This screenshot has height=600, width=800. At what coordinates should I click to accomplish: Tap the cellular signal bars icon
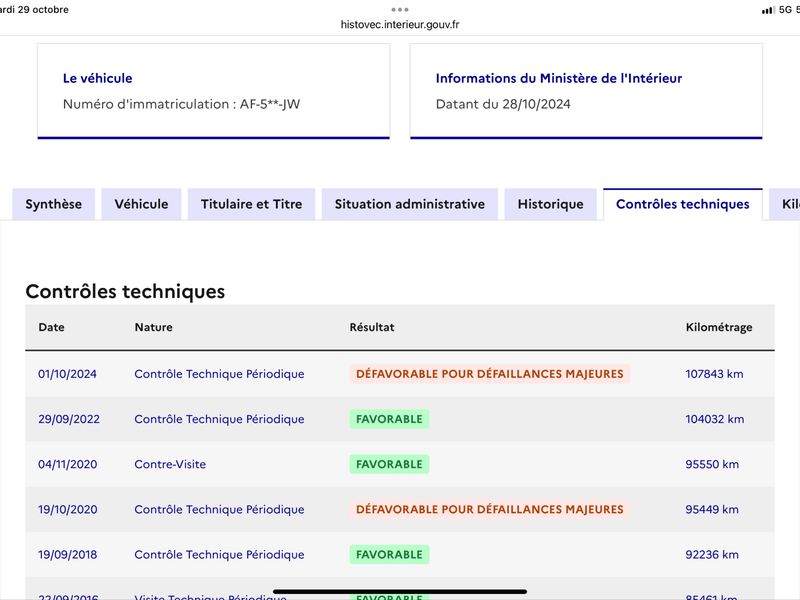(768, 10)
